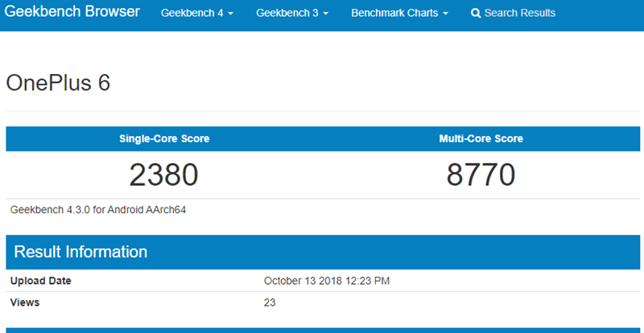Click the October 13 2018 upload date value
The image size is (644, 333).
coord(327,281)
